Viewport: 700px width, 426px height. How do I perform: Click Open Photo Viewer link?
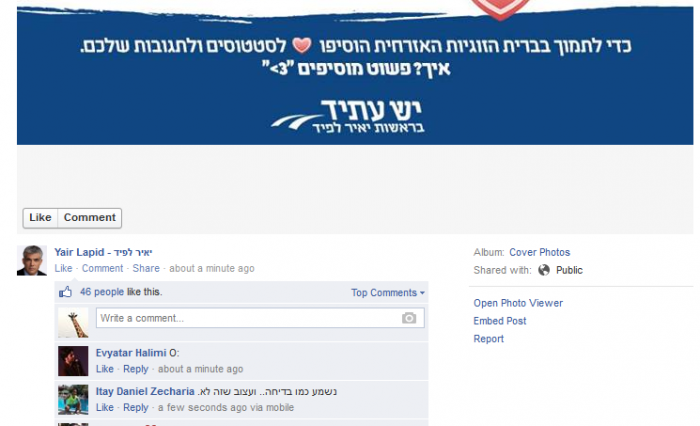[518, 303]
